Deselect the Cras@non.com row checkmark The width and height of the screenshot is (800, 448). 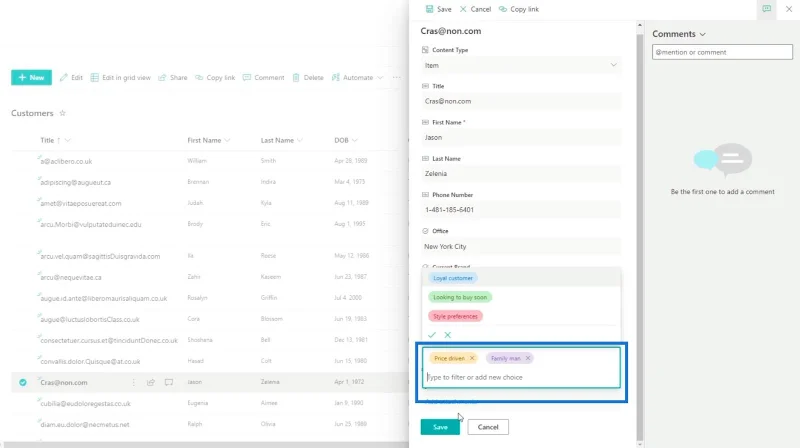pos(23,382)
